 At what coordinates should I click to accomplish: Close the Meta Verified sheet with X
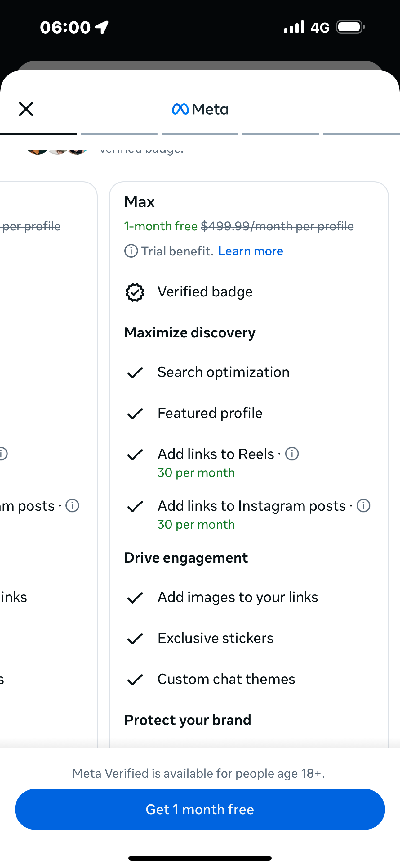(x=26, y=109)
